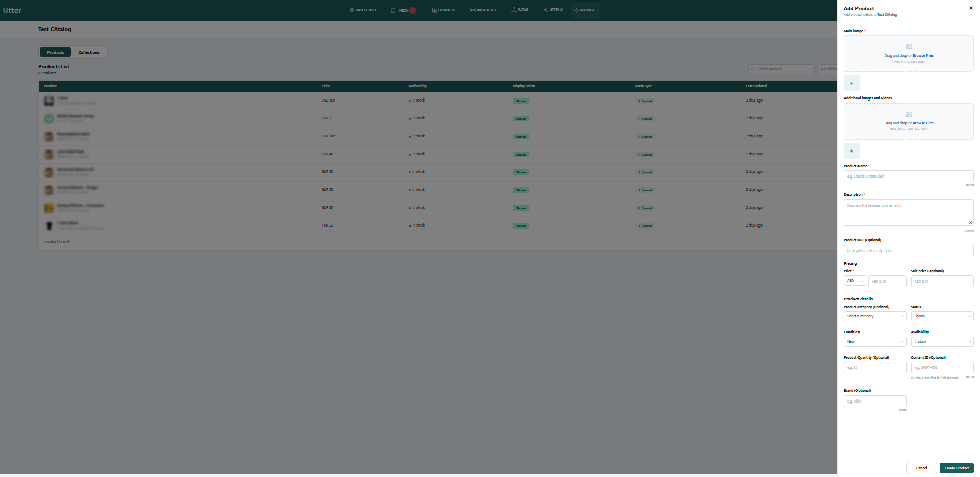This screenshot has height=477, width=980.
Task: Click the EUR 10.5 price cell
Action: point(329,136)
